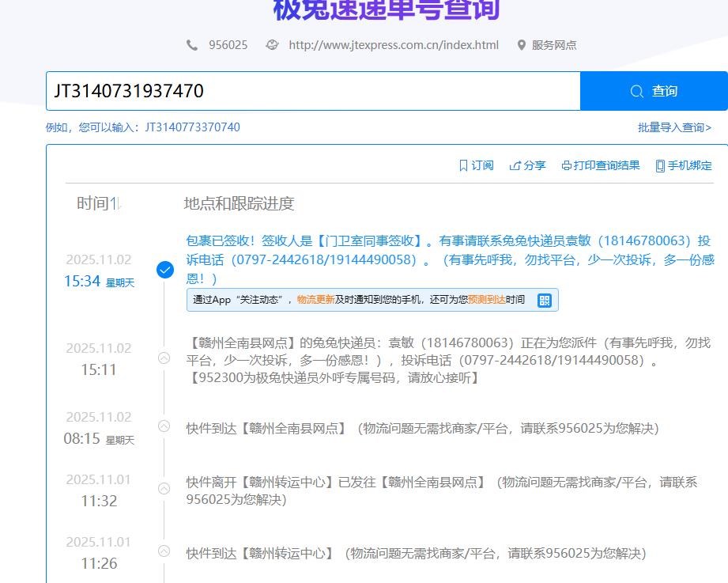Click the blue checkmark marker at 15:34

point(164,270)
